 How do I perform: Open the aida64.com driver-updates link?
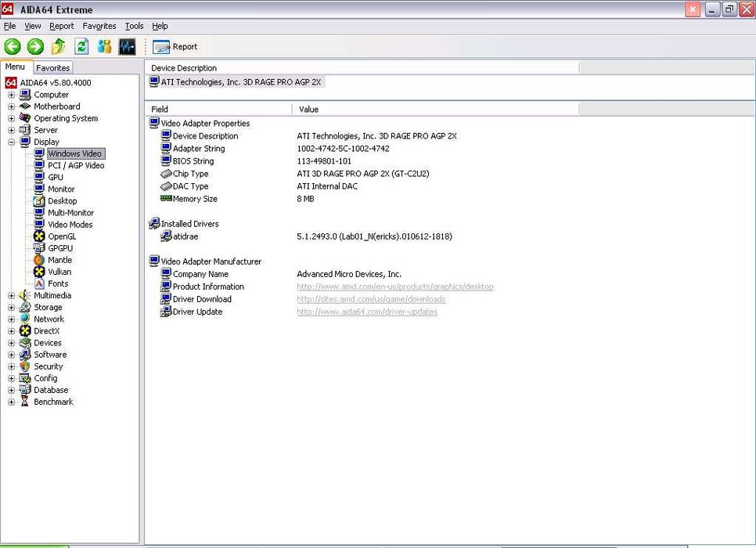[367, 312]
